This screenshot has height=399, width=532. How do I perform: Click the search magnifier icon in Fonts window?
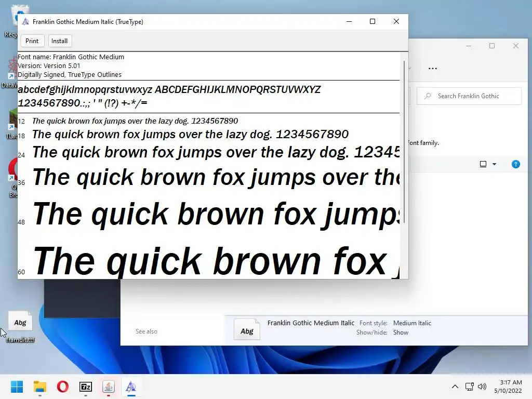coord(428,96)
